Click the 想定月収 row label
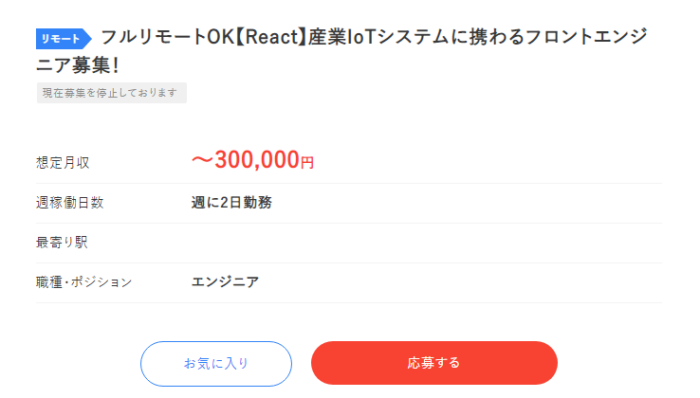 [x=63, y=162]
